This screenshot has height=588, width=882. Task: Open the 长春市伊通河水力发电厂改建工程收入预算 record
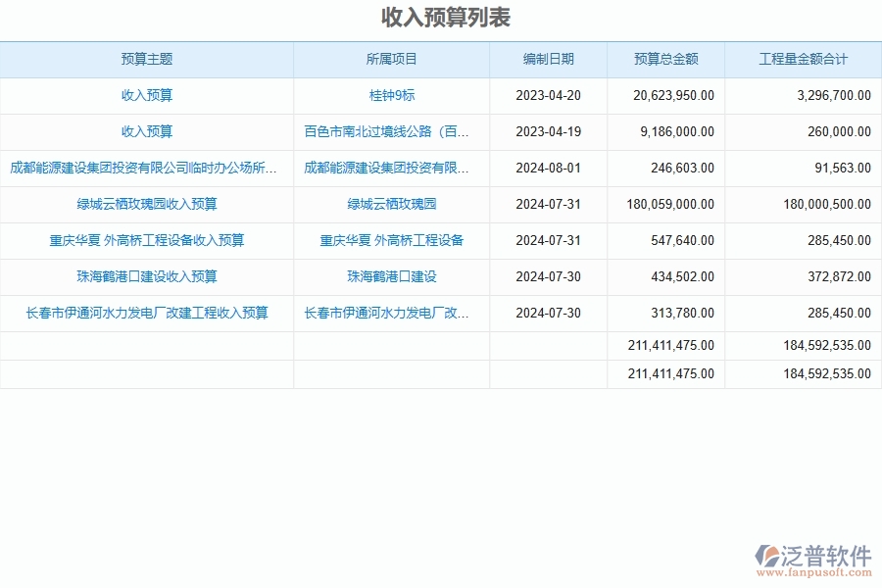[x=145, y=313]
